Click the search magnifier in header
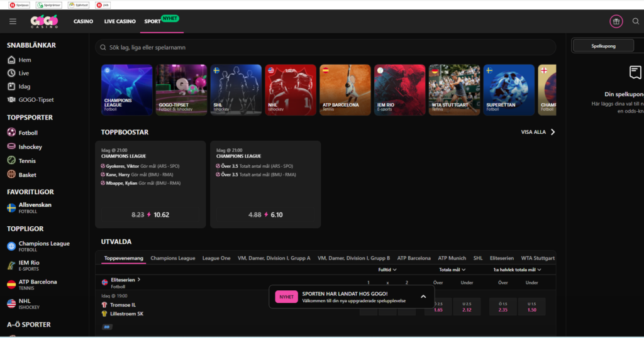 point(635,21)
